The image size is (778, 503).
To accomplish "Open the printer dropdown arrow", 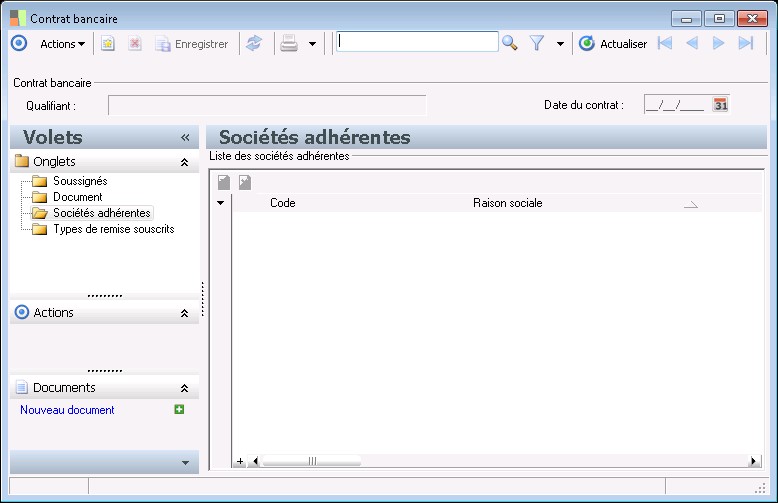I will pos(312,44).
